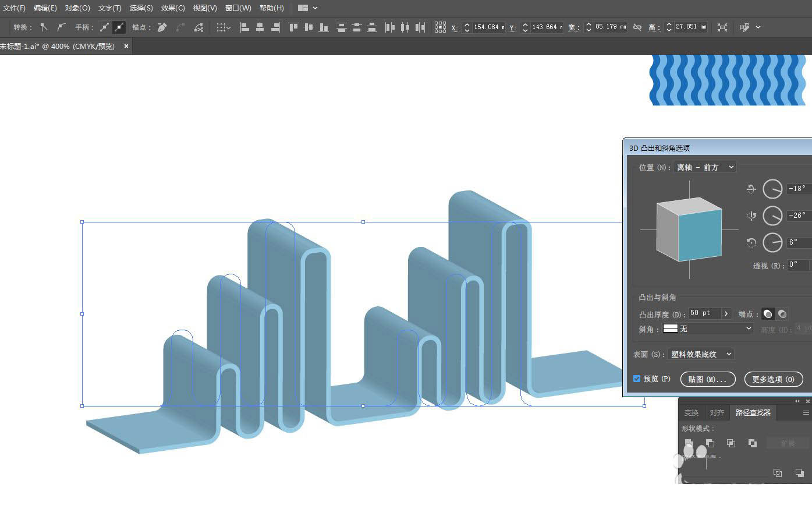812x530 pixels.
Task: Open the 帮助(H) menu
Action: tap(272, 8)
